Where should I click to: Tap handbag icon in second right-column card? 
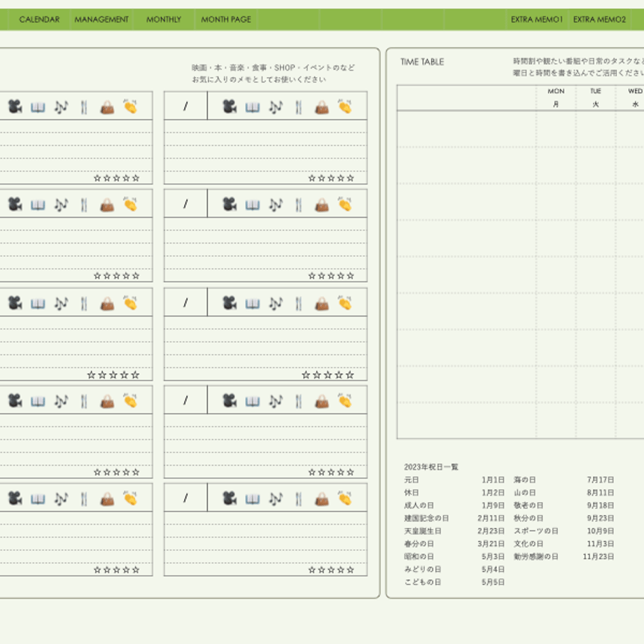coord(322,205)
